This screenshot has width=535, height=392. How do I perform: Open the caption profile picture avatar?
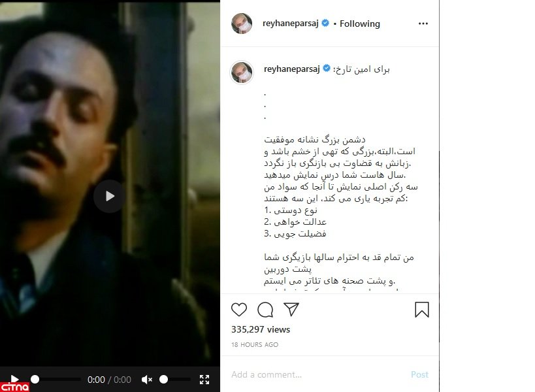click(242, 73)
